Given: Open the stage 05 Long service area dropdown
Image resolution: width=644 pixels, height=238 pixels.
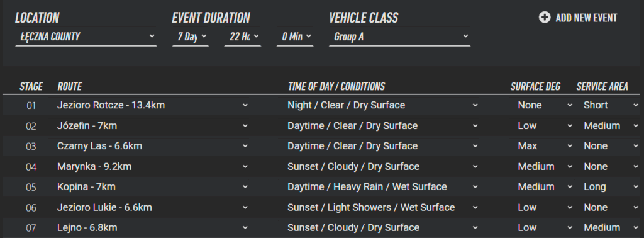Looking at the screenshot, I should point(610,187).
